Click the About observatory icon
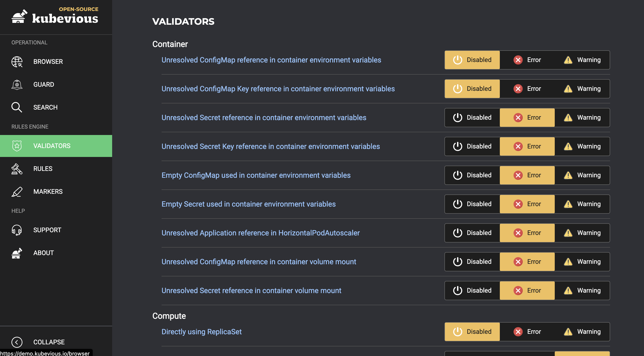 click(x=17, y=253)
